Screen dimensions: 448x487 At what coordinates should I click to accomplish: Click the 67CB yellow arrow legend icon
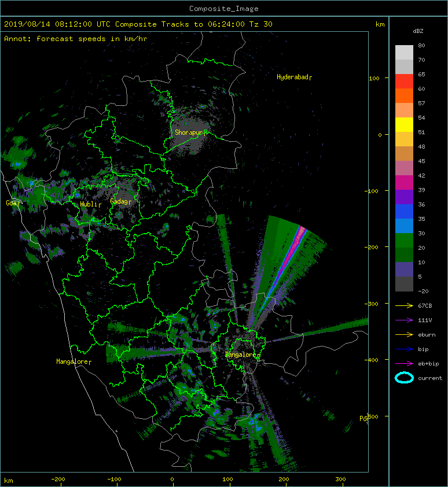(x=404, y=305)
